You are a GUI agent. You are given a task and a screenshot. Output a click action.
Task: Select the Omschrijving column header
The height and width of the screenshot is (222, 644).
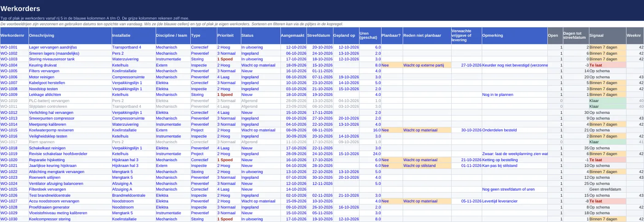click(69, 35)
